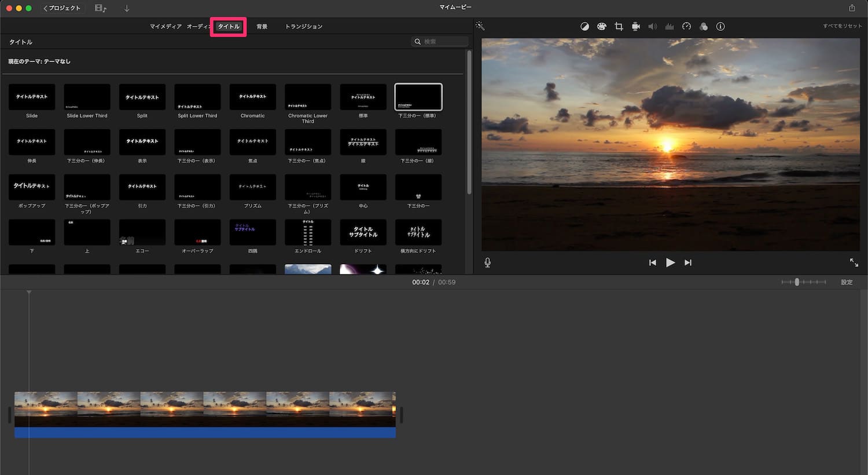Image resolution: width=868 pixels, height=475 pixels.
Task: Toggle fullscreen playback in viewer
Action: click(854, 262)
